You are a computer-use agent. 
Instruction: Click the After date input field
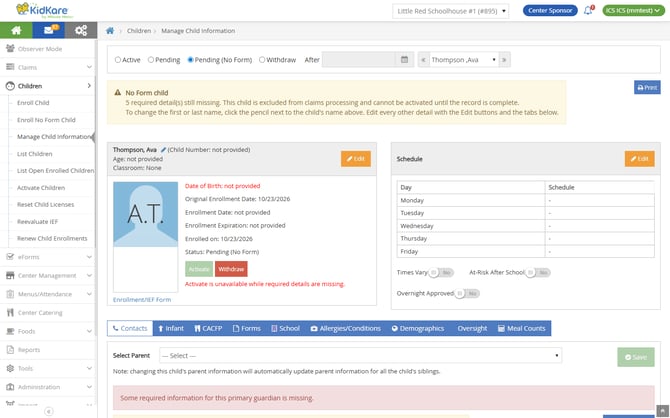[359, 60]
